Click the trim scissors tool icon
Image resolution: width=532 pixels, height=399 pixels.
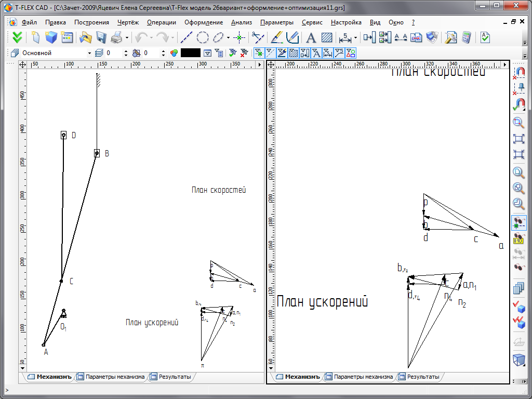point(258,37)
